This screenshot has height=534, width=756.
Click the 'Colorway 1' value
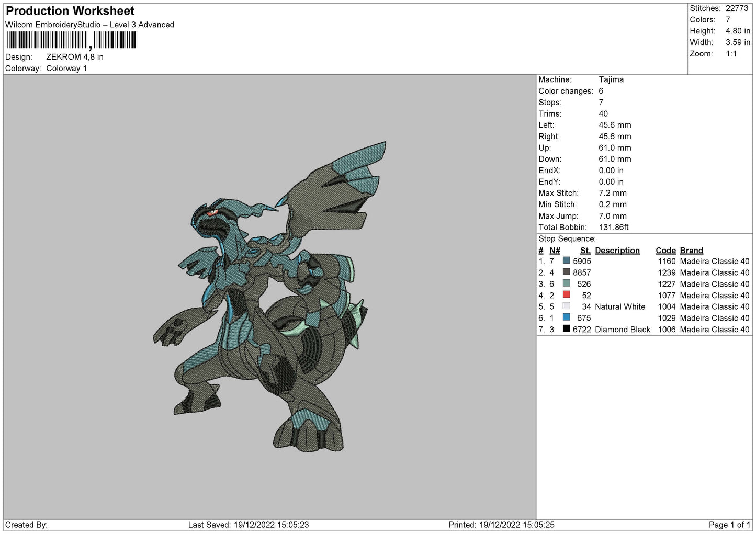(66, 69)
